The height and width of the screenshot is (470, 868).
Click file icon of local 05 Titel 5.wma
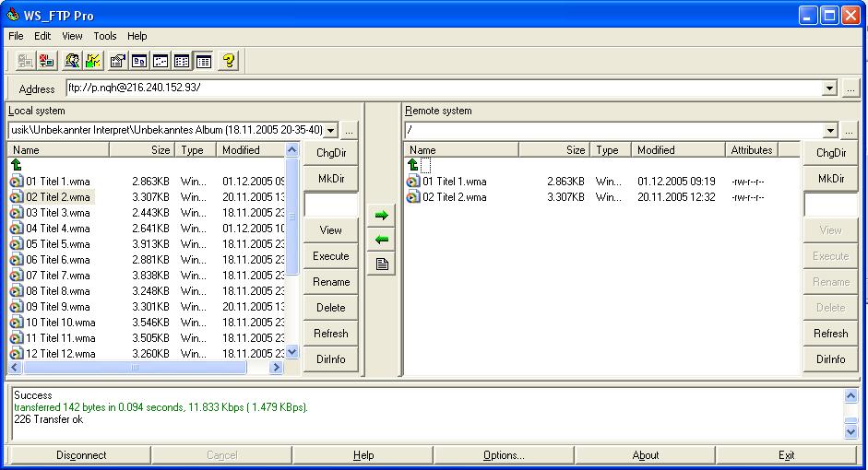pos(17,244)
